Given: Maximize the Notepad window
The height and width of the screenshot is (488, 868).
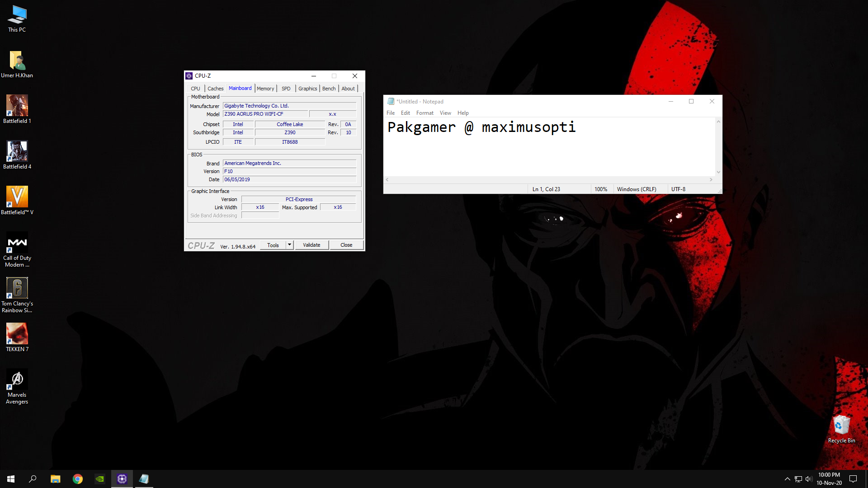Looking at the screenshot, I should coord(691,101).
